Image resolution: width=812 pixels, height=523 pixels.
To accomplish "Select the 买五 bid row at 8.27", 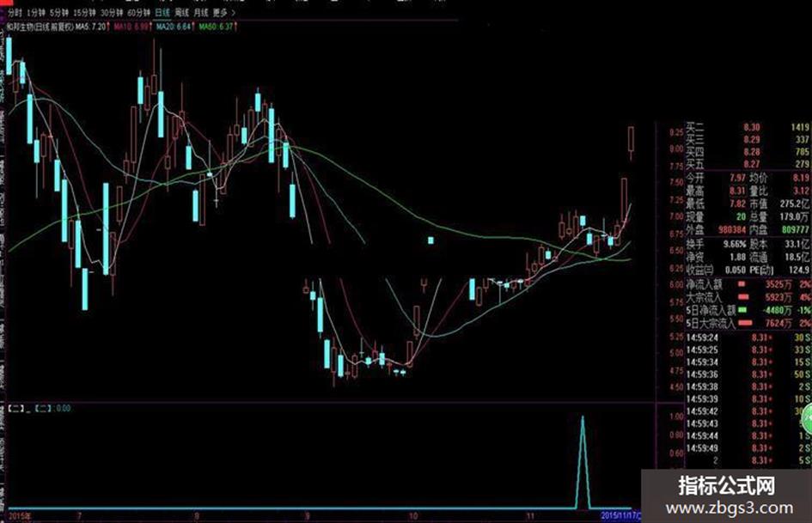I will 748,164.
